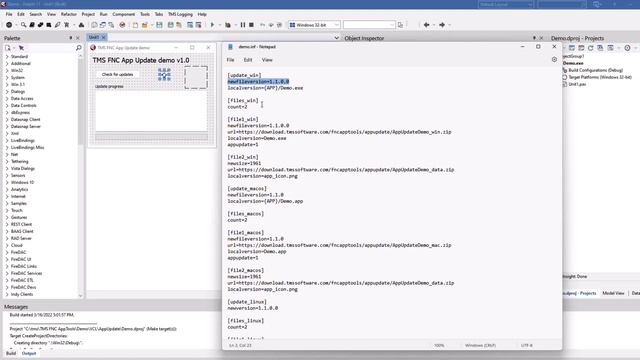Click the save icon in IDE toolbar
Screen dimensions: 640x360
[x=159, y=25]
